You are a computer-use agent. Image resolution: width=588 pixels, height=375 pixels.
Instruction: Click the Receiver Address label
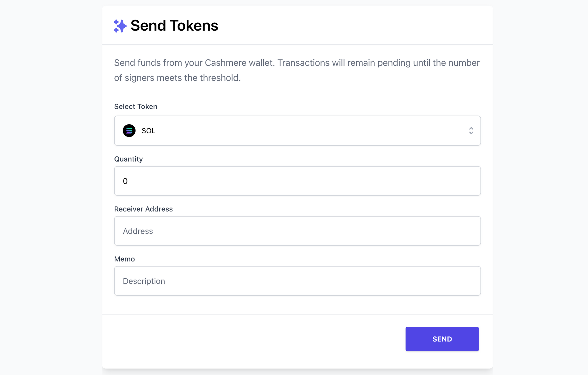pos(143,209)
